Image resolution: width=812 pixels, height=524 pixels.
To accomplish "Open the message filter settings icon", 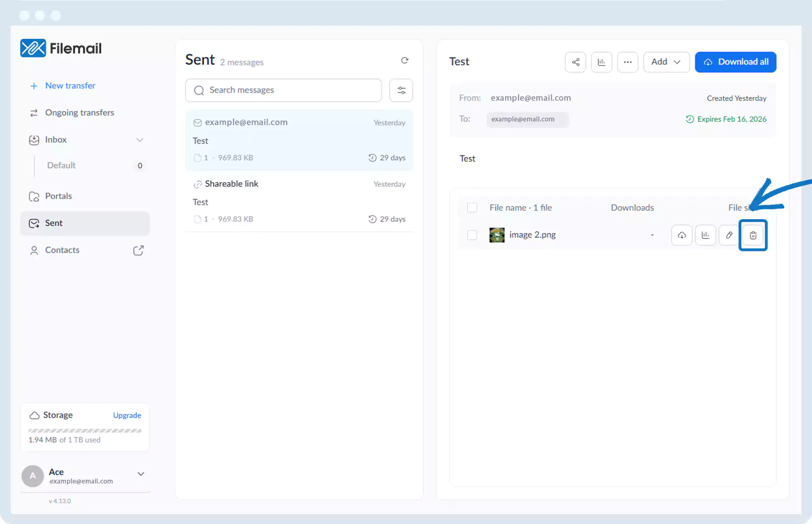I will [x=401, y=90].
